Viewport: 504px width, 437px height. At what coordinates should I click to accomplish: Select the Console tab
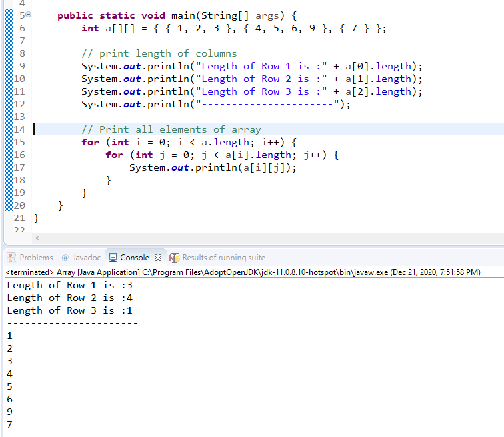pos(135,258)
